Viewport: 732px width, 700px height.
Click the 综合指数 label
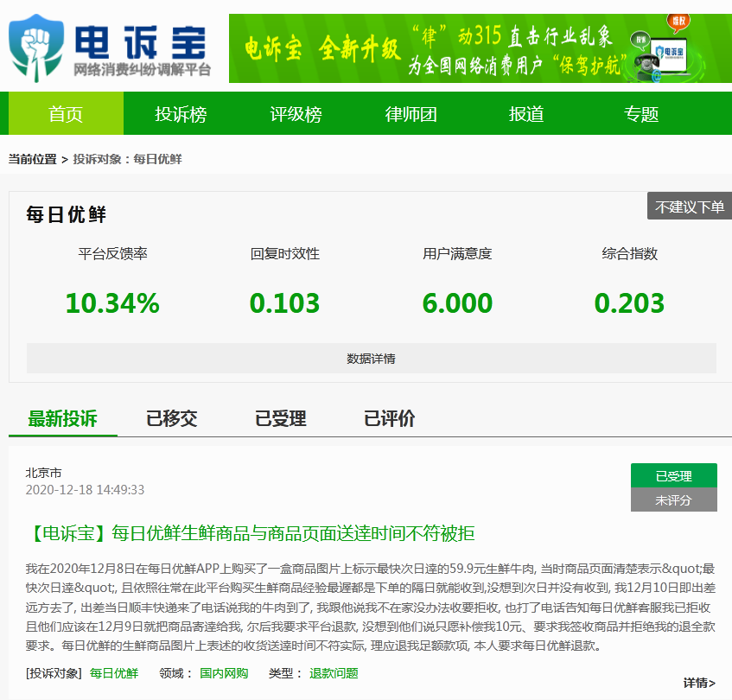(629, 253)
